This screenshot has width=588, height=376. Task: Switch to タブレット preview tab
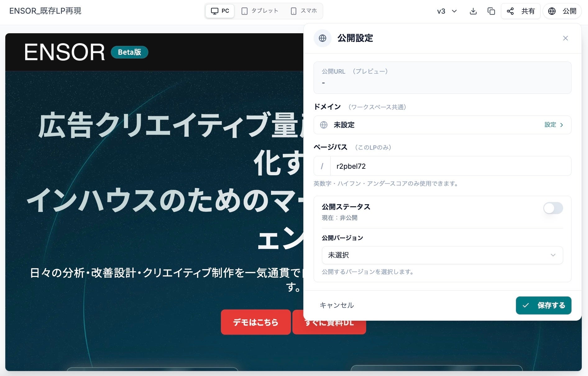click(x=260, y=11)
